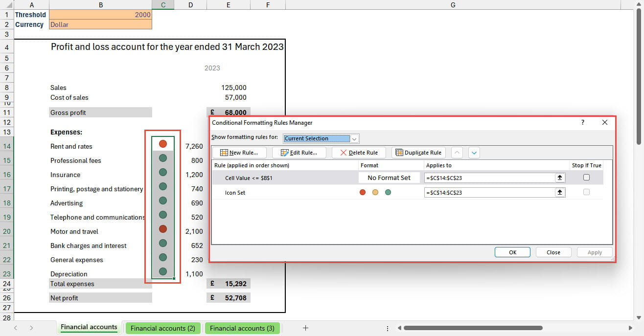Collapse dialog for Icon Set rule range
644x336 pixels.
[x=560, y=193]
